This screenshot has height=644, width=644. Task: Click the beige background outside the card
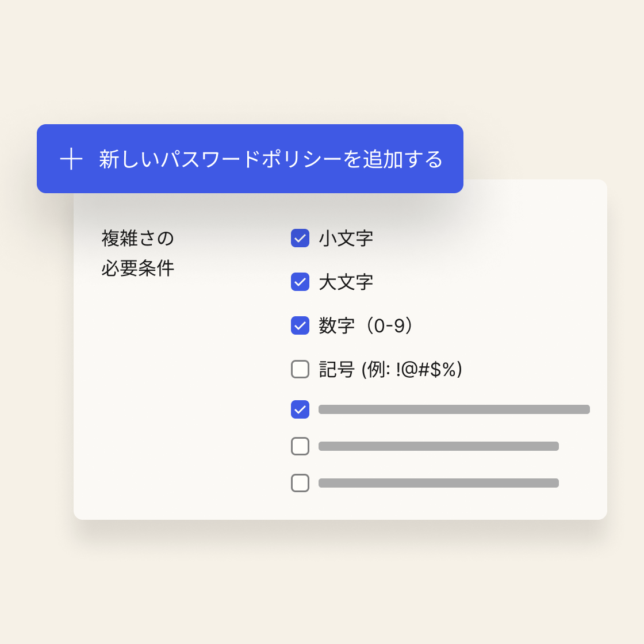[x=322, y=586]
